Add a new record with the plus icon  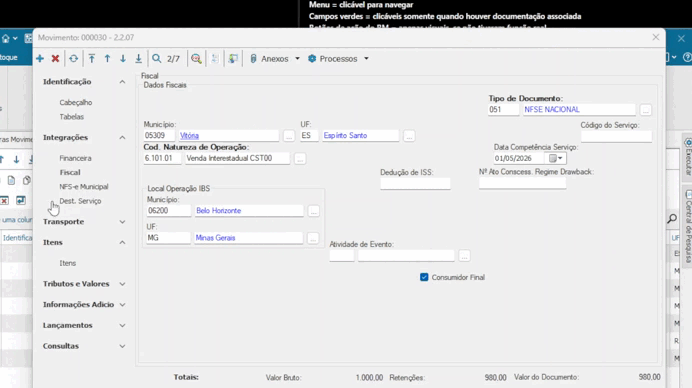[40, 59]
